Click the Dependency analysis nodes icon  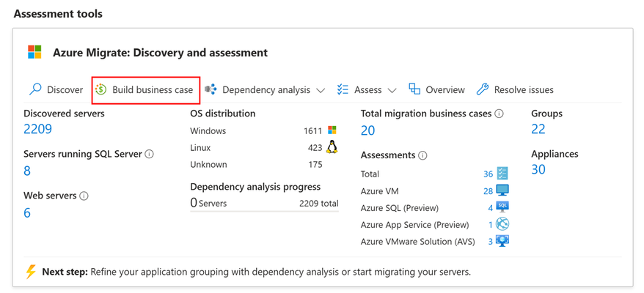click(x=211, y=89)
